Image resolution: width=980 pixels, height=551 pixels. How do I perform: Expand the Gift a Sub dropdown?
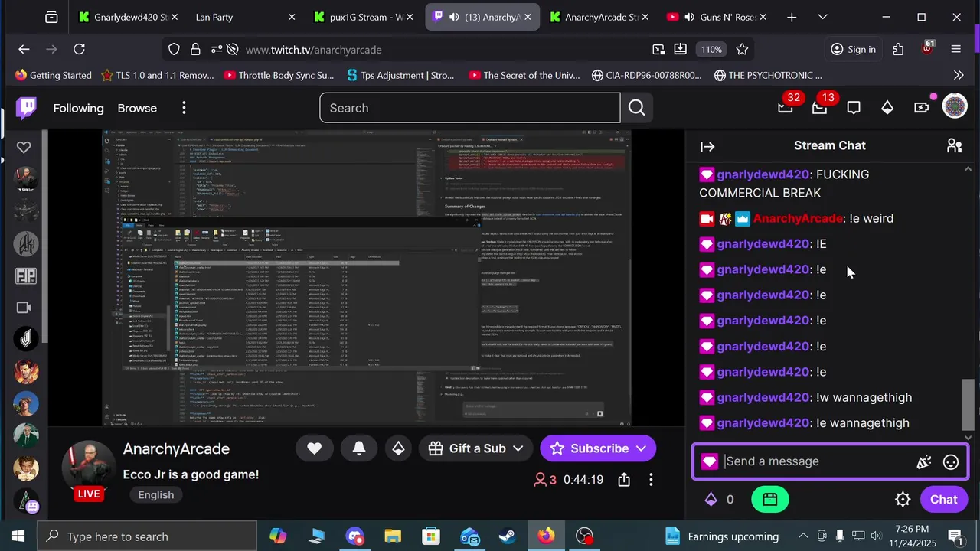(518, 448)
